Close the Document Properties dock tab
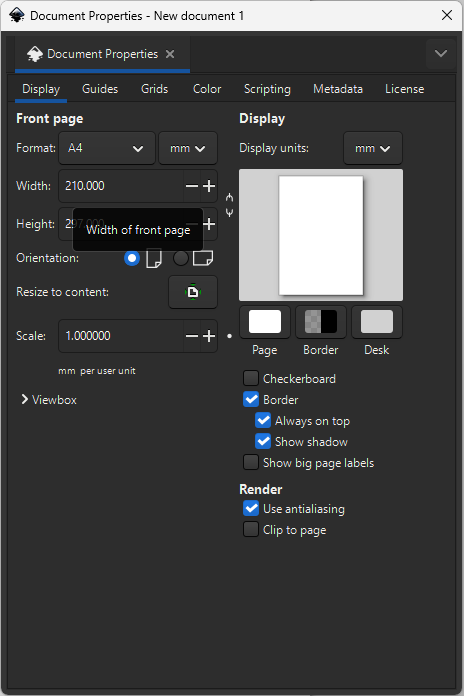 (x=170, y=54)
